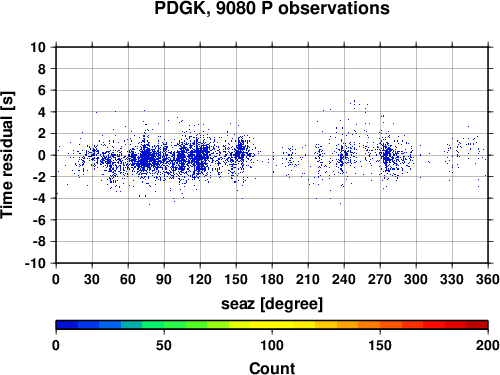The width and height of the screenshot is (500, 375).
Task: Click the "Time residual [s]" y-axis label
Action: pos(7,155)
